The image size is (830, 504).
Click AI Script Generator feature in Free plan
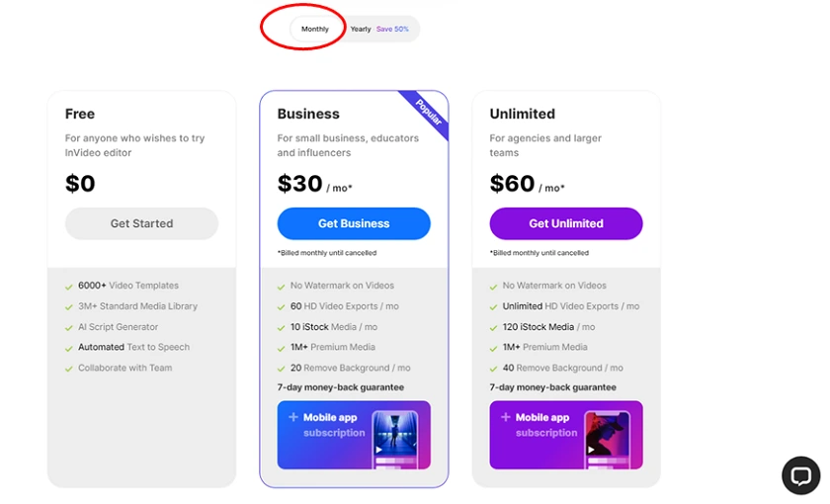coord(118,327)
